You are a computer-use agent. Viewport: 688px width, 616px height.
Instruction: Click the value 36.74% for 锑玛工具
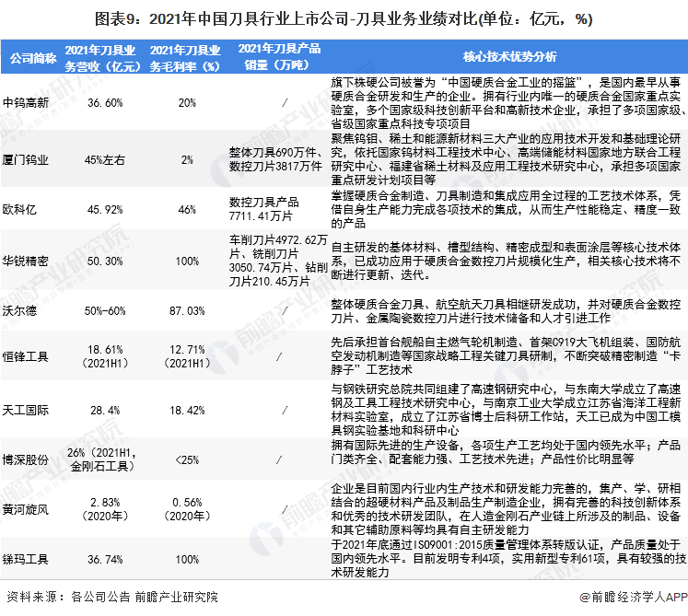coord(105,560)
